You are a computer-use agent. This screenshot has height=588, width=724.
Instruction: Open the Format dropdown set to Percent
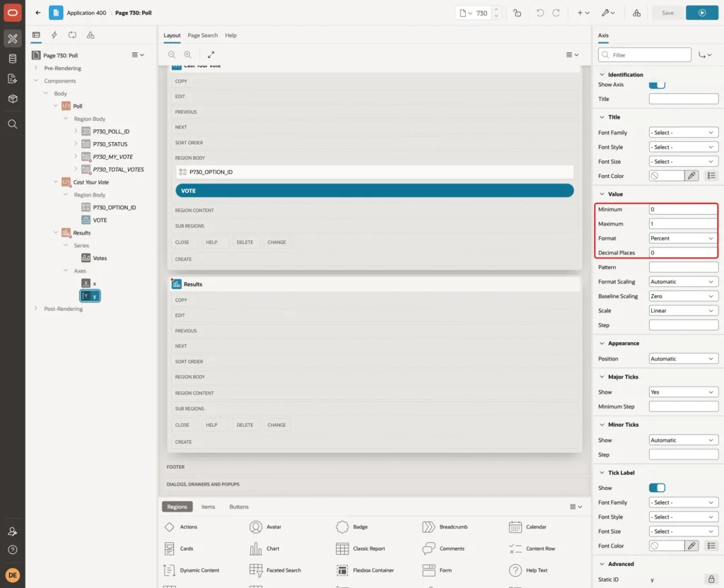pos(683,238)
